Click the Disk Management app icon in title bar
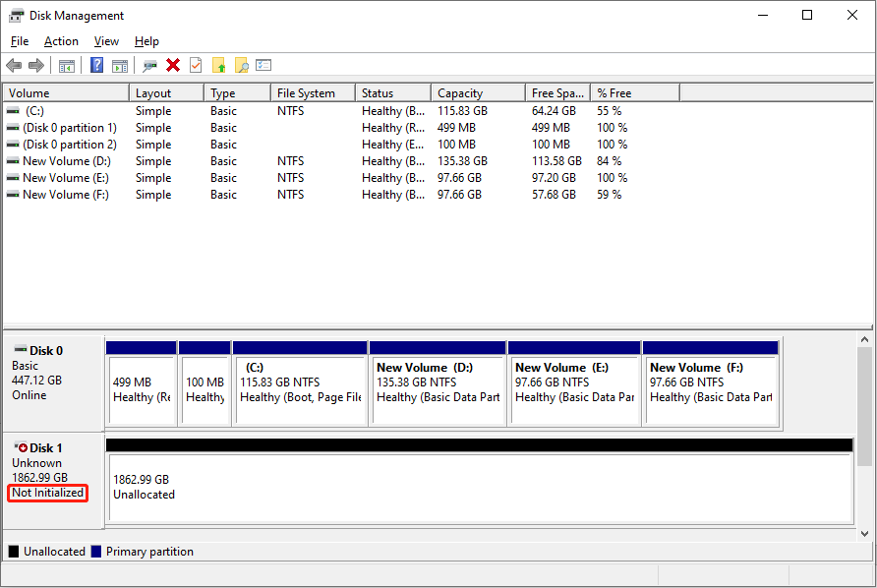This screenshot has height=588, width=877. tap(16, 15)
